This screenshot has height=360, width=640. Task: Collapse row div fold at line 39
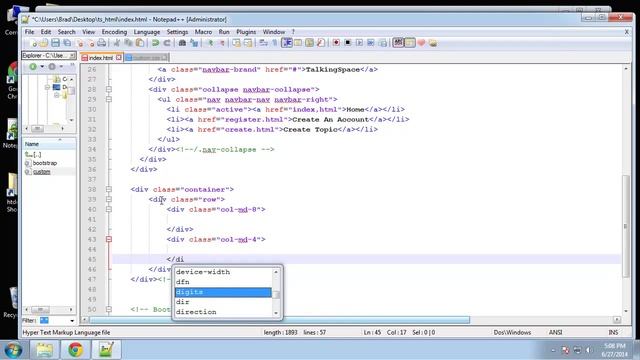point(109,199)
